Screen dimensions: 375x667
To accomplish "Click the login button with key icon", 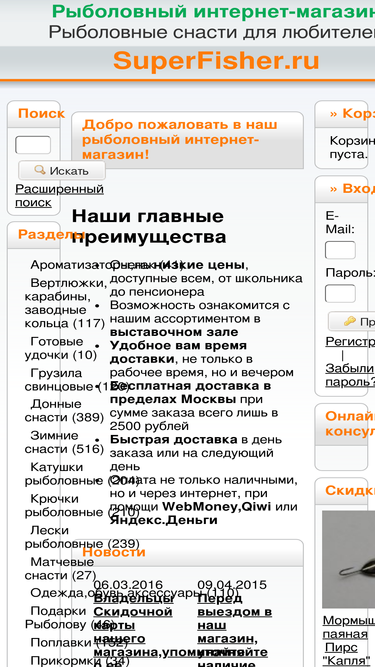I will pyautogui.click(x=352, y=322).
